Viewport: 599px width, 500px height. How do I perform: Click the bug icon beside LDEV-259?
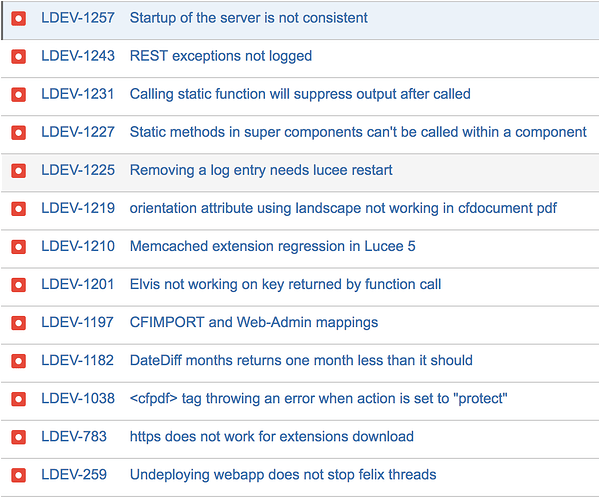click(x=18, y=475)
